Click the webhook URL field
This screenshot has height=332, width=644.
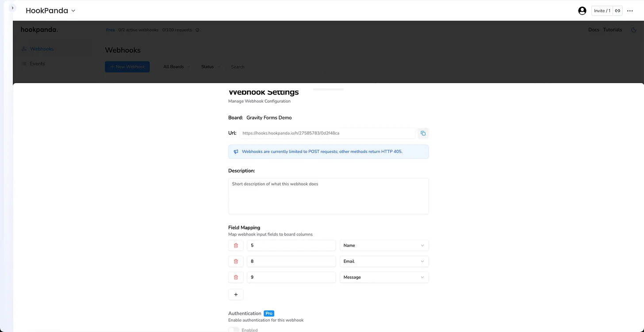coord(327,133)
